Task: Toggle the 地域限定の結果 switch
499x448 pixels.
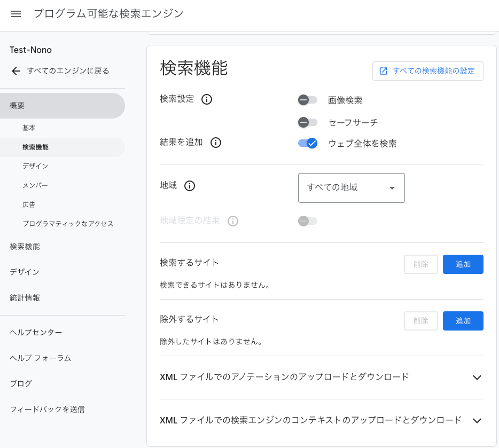Action: (x=307, y=221)
